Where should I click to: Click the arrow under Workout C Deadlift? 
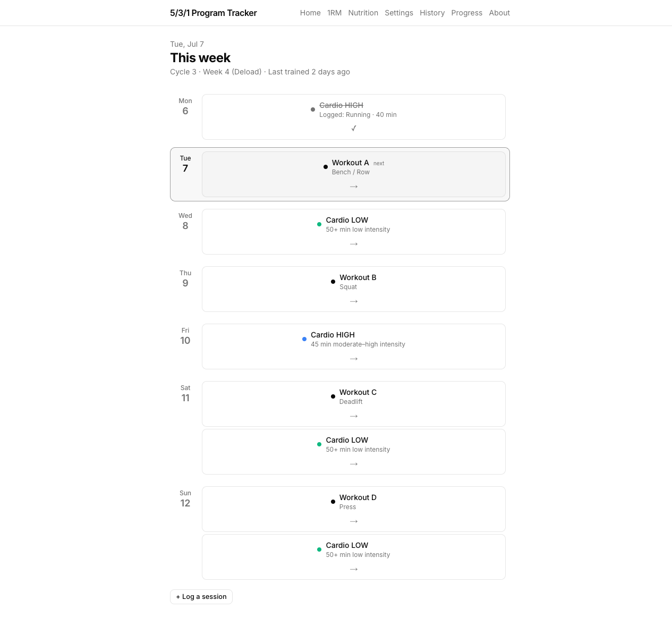354,416
